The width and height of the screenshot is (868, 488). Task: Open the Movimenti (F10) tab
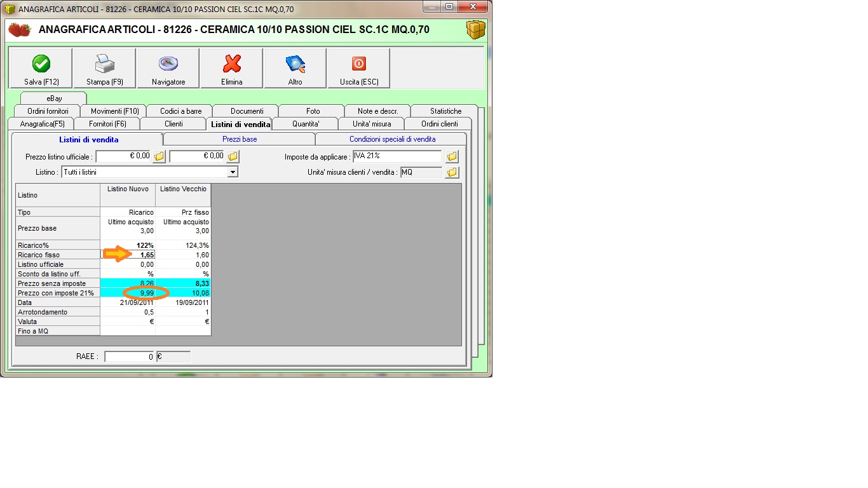pyautogui.click(x=115, y=111)
